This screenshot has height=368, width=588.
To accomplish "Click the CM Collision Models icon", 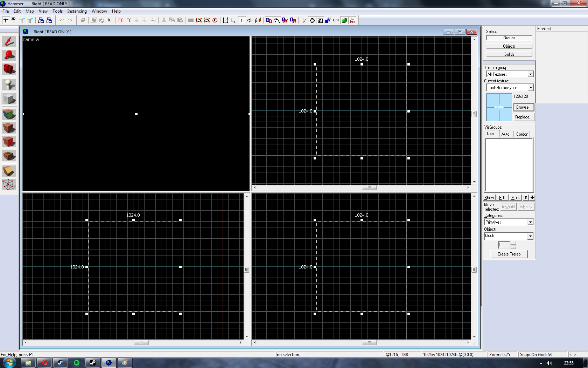I will tap(336, 20).
